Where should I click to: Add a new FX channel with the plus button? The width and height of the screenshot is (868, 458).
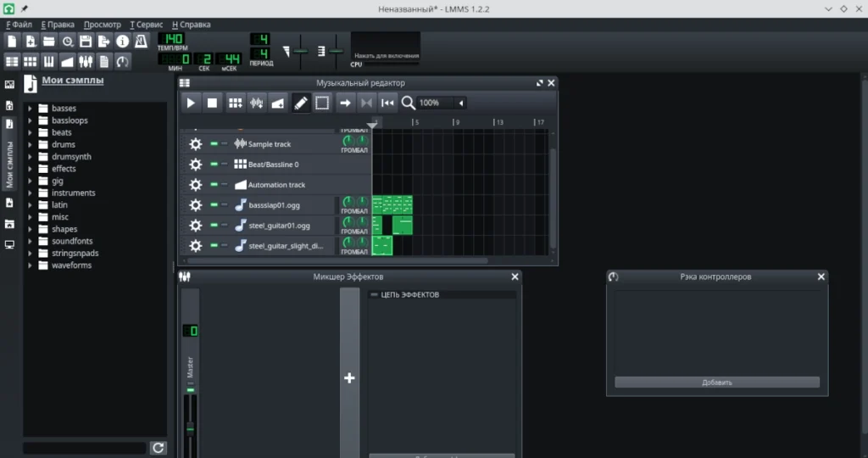tap(349, 378)
